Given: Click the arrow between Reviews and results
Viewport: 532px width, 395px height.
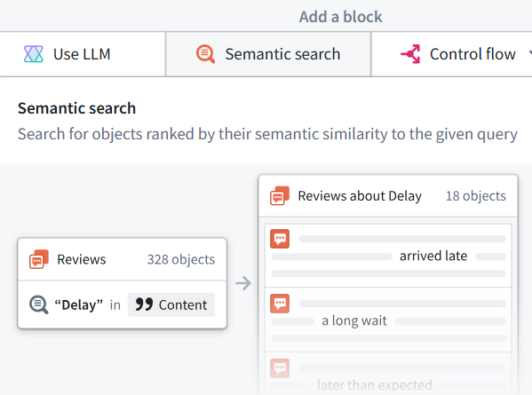Looking at the screenshot, I should [243, 283].
